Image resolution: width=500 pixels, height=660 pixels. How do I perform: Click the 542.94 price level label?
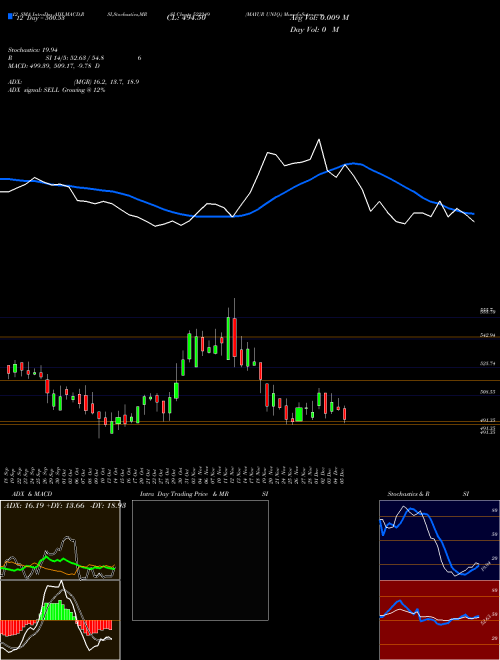point(488,335)
